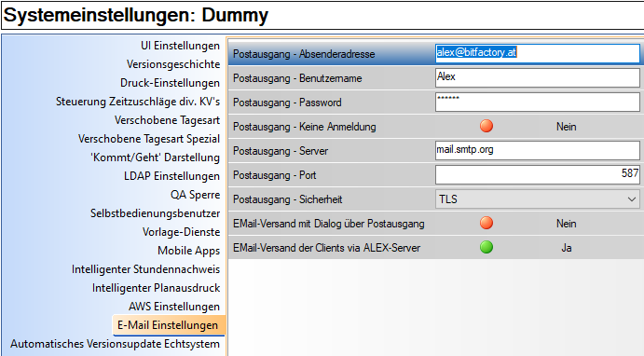Viewport: 644px width, 356px height.
Task: Click EMail-Versand mit Dialog über Postausgang label
Action: pyautogui.click(x=329, y=224)
